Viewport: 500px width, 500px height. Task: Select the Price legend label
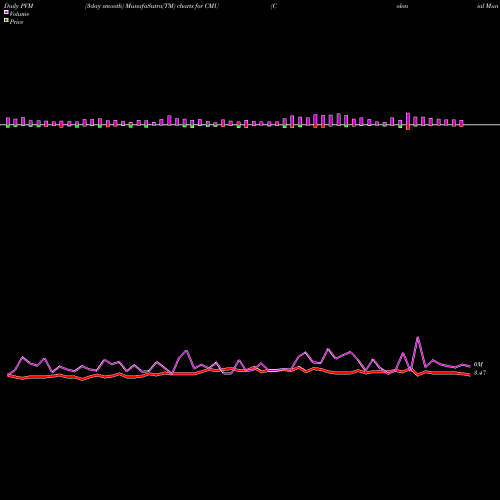pos(16,22)
